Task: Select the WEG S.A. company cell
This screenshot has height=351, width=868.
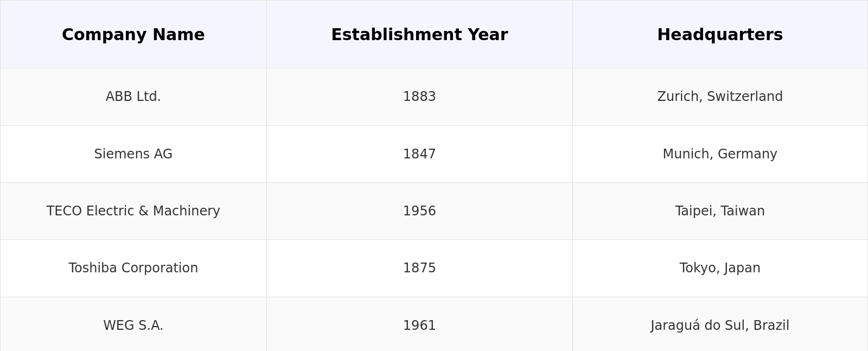Action: coord(133,326)
